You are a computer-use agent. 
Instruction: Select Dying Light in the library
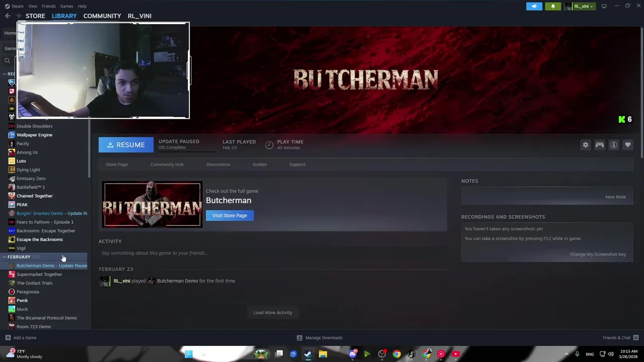(28, 170)
